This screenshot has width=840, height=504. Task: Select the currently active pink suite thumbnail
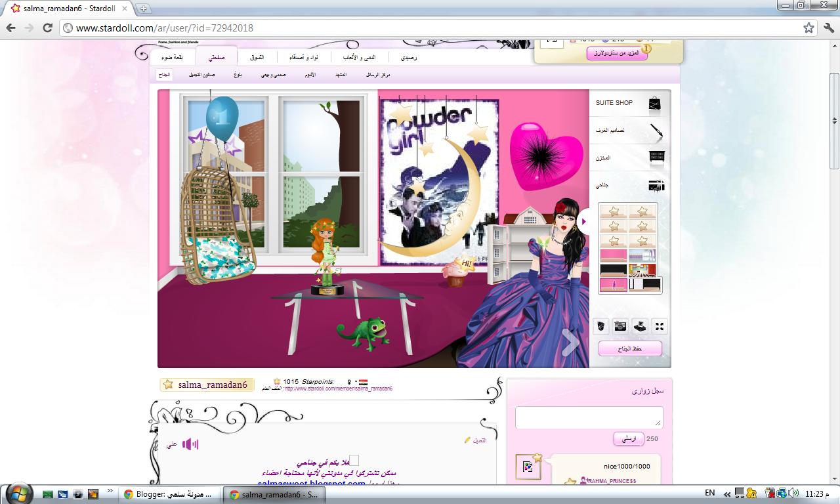pos(614,284)
